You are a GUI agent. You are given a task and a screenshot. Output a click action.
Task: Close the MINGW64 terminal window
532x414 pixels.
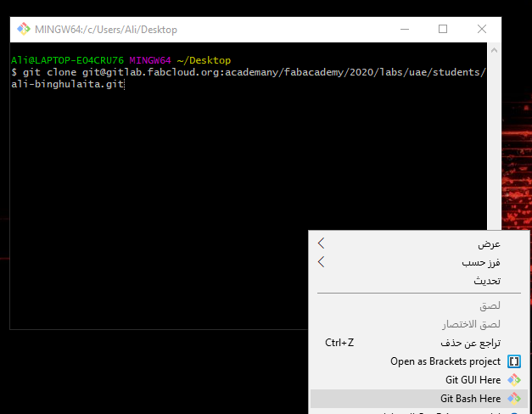(482, 29)
